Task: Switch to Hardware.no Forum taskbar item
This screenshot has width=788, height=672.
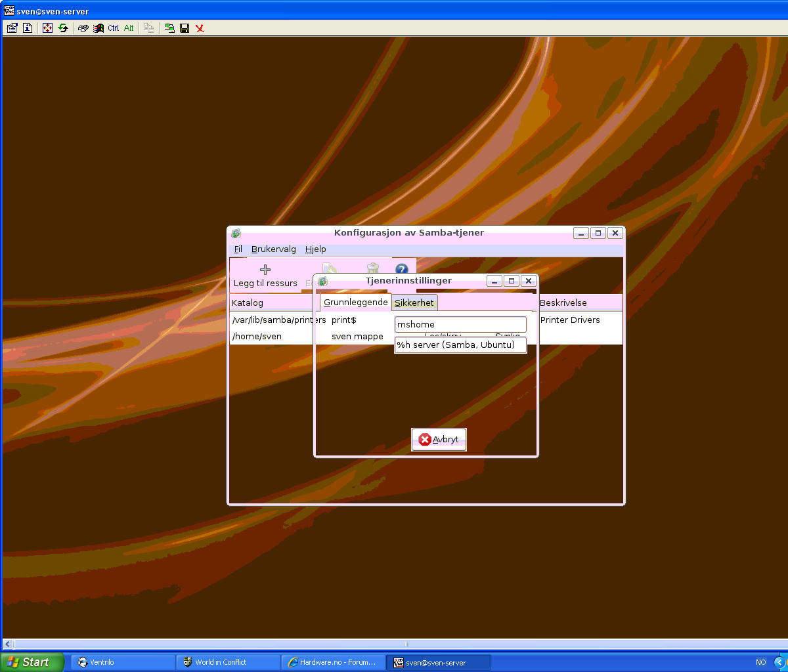Action: (x=334, y=663)
